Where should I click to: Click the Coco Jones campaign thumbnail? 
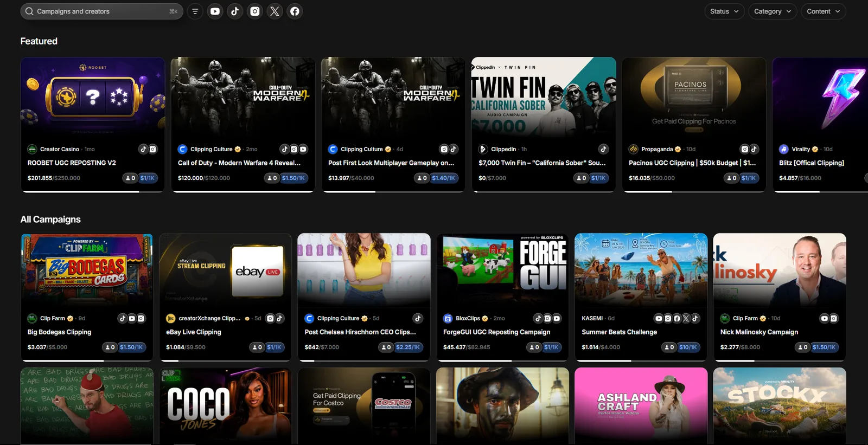(x=226, y=405)
